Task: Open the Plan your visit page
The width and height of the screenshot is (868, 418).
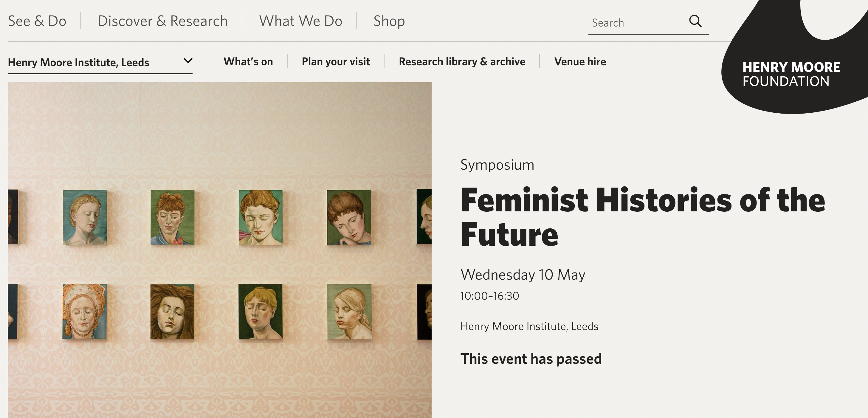Action: [336, 62]
